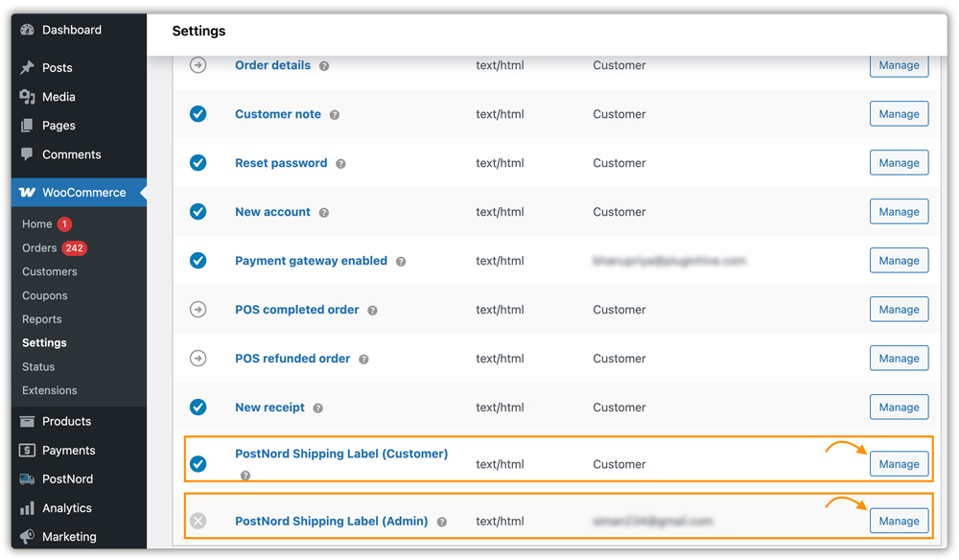This screenshot has width=959, height=560.
Task: Toggle Reset password enabled checkmark
Action: coord(198,163)
